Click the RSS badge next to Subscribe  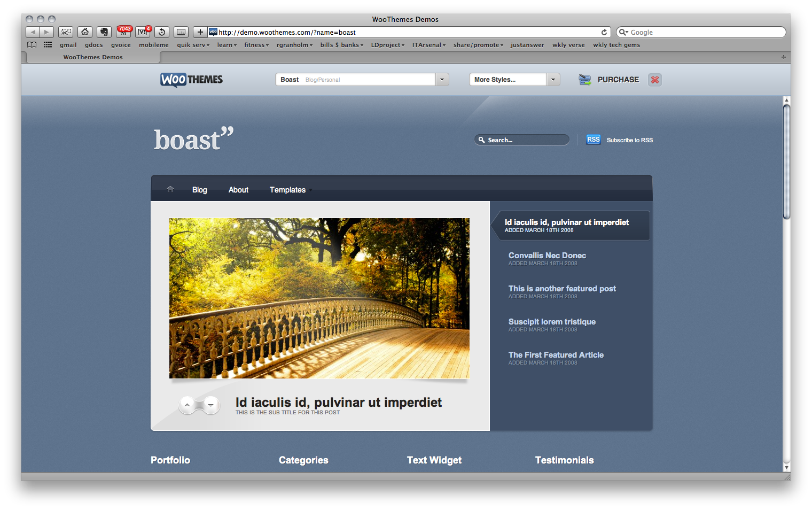pos(593,140)
